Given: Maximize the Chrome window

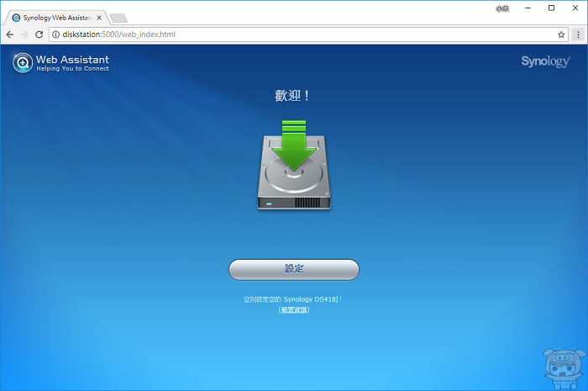Looking at the screenshot, I should 551,8.
